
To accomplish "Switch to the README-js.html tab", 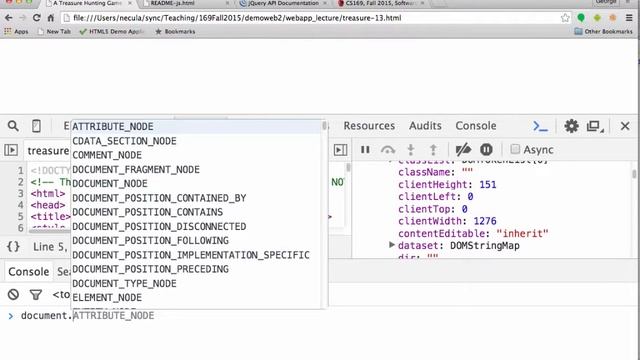I will coord(184,4).
